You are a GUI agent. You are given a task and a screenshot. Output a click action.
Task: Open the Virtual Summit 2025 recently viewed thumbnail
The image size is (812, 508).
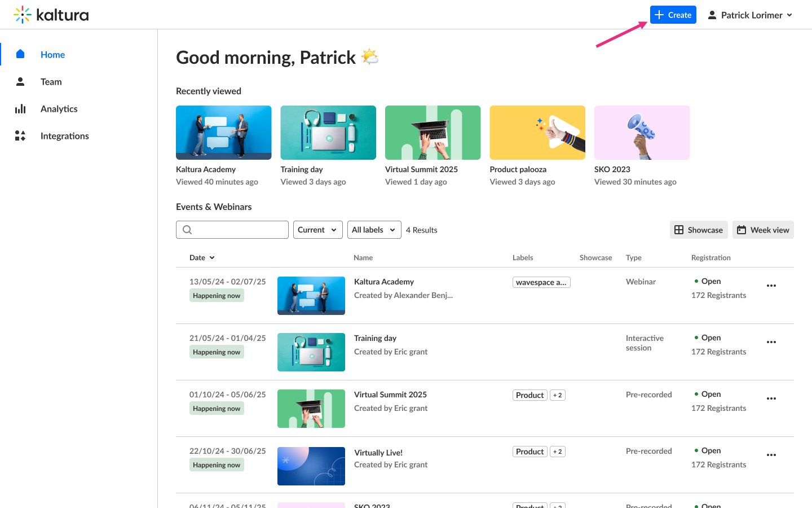click(x=433, y=133)
